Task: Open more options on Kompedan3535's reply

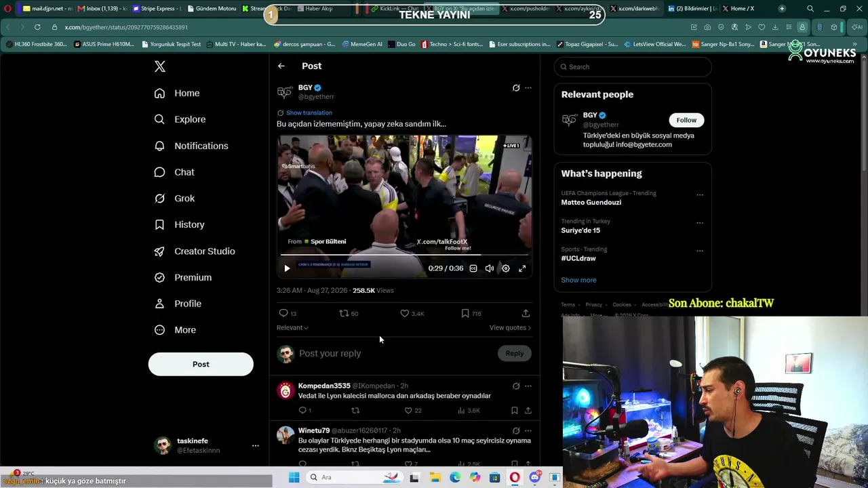Action: coord(528,386)
